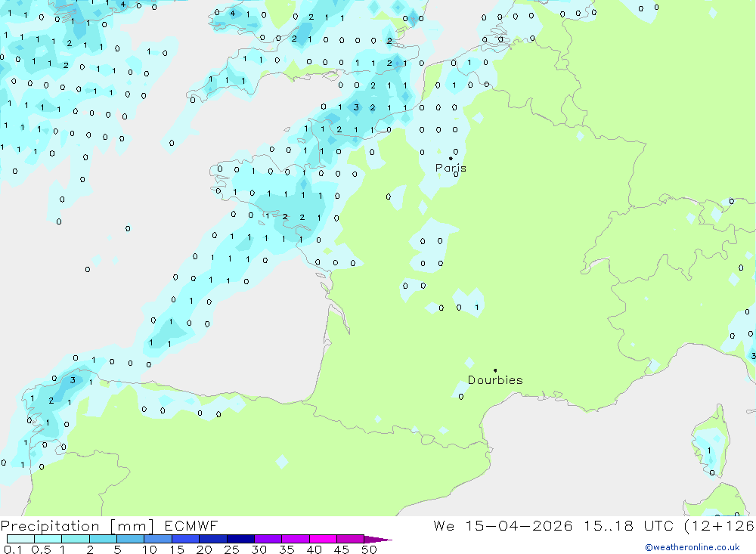Click the legend tick label '50'
The width and height of the screenshot is (756, 554).
[x=369, y=549]
